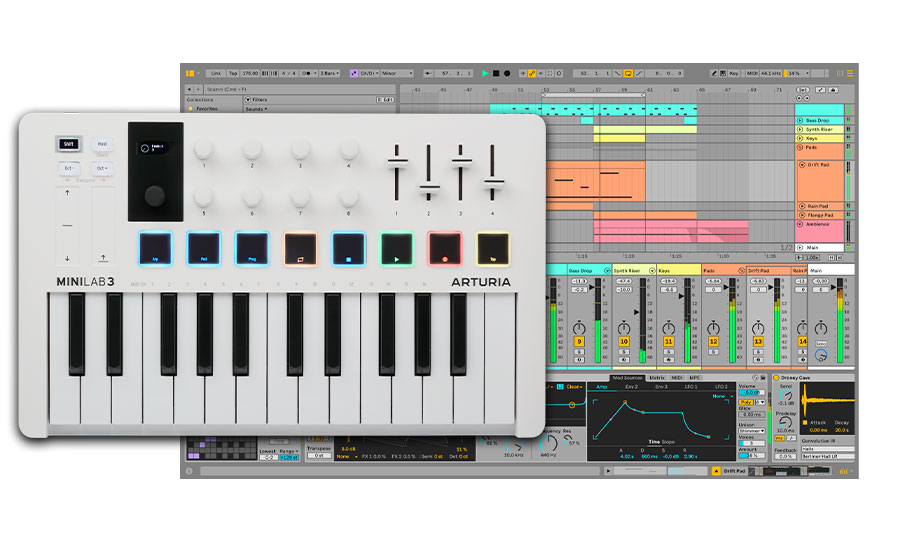Fold the Pads group in the mixer

741,270
